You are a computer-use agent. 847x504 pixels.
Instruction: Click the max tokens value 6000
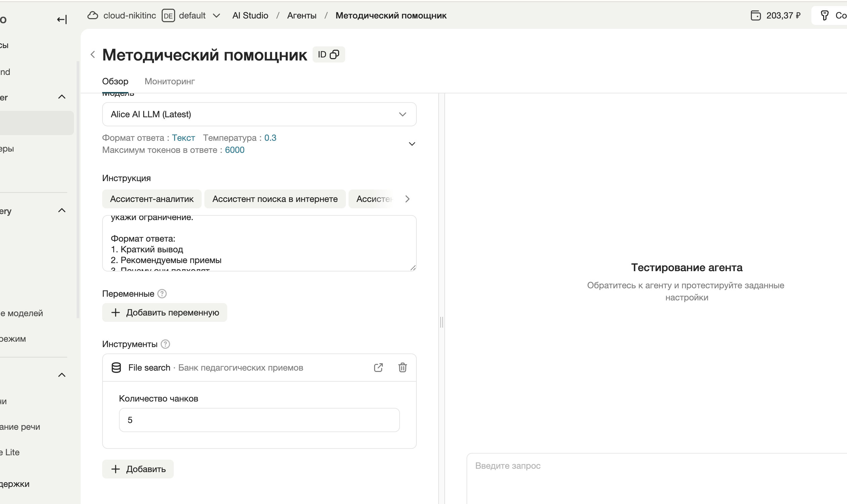(x=235, y=150)
